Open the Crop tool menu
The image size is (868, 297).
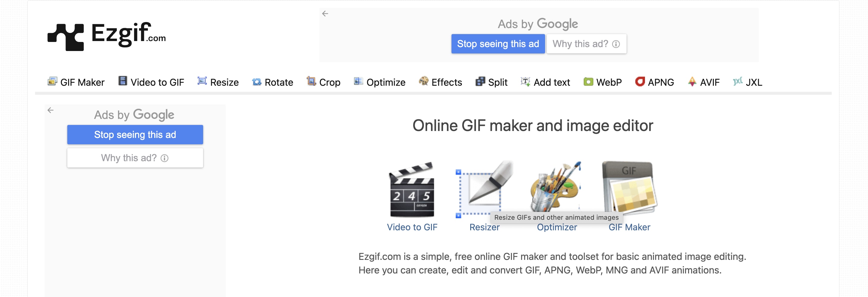coord(324,82)
